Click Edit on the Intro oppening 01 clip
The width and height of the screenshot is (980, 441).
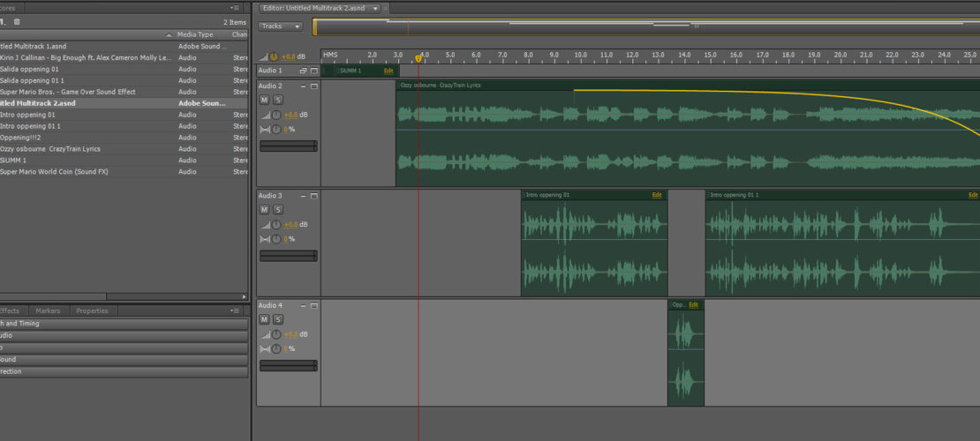(x=656, y=195)
